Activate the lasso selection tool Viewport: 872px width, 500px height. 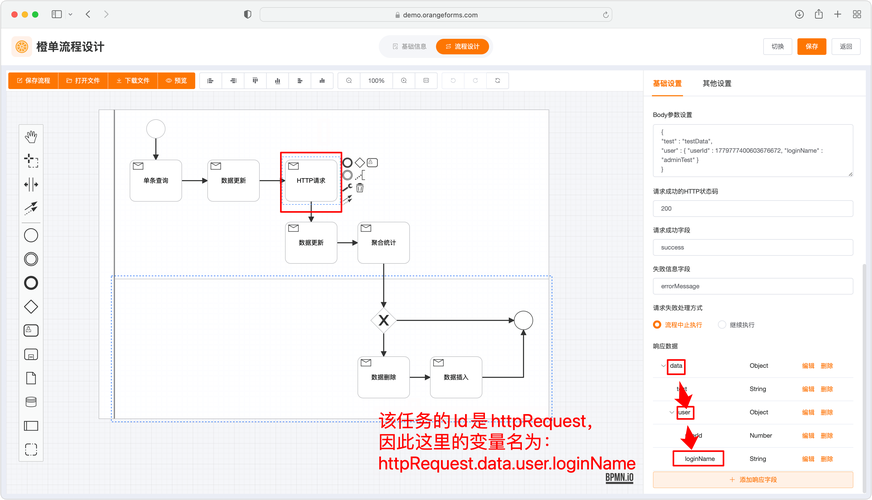(31, 161)
